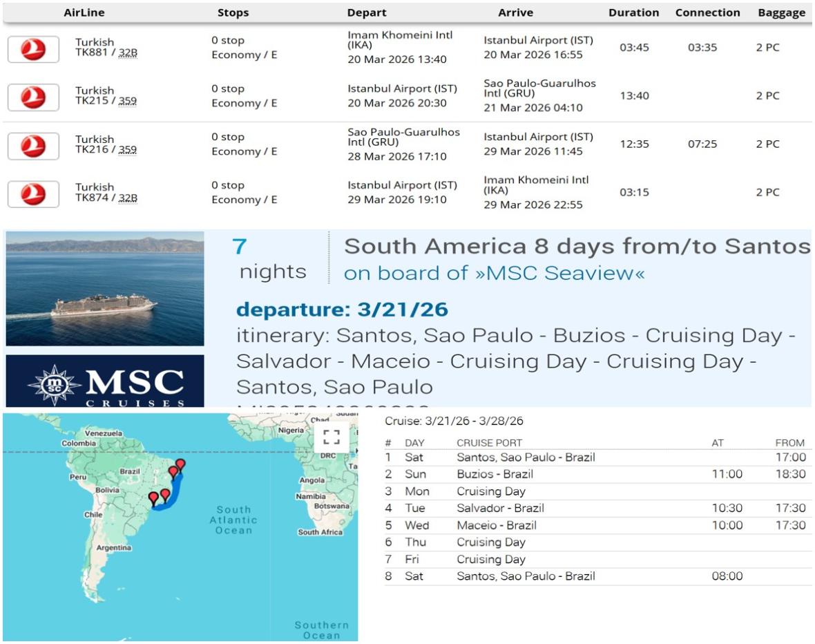
Task: Click the westernmost red map pin
Action: point(153,498)
